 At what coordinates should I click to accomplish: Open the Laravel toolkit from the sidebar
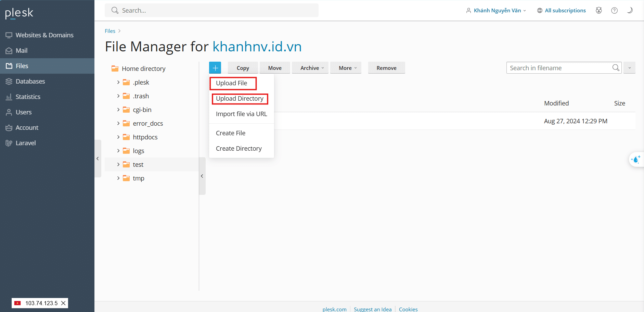[26, 143]
